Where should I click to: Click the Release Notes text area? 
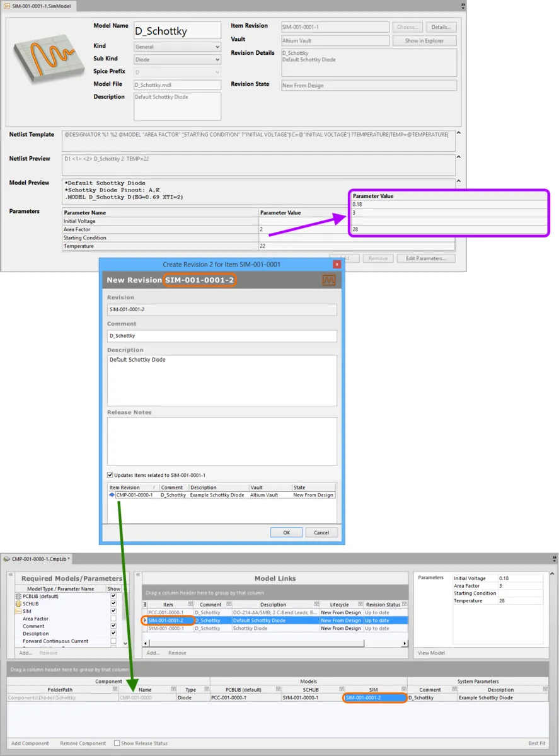222,441
